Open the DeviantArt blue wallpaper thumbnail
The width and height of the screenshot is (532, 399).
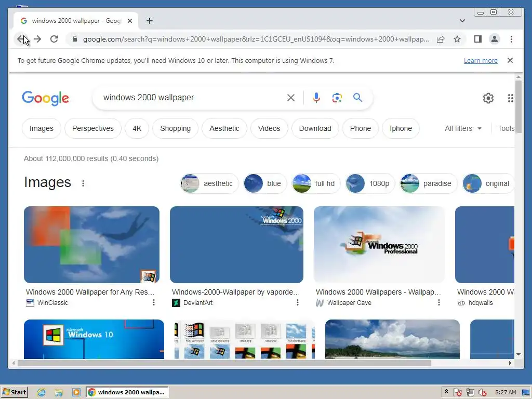236,245
